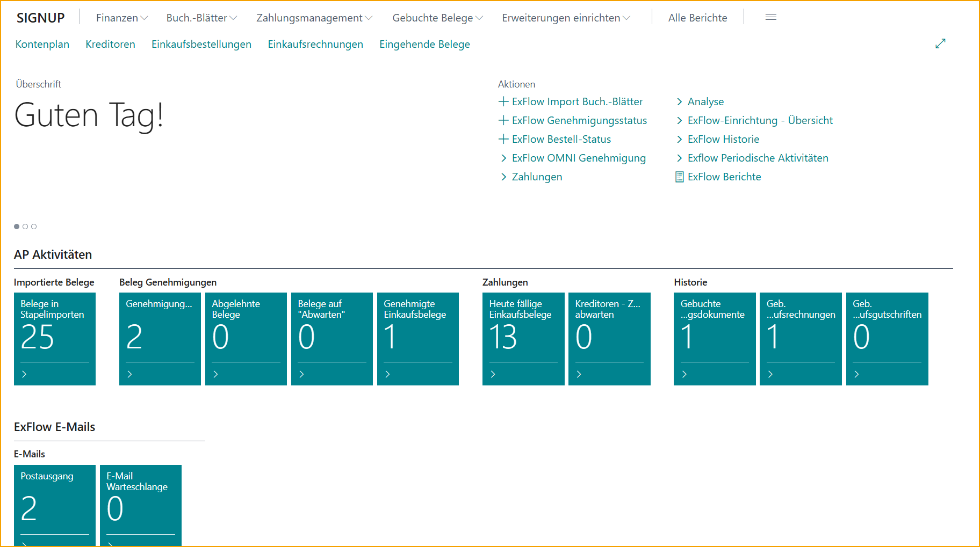Click SIGNUP in the top menu

coord(40,17)
